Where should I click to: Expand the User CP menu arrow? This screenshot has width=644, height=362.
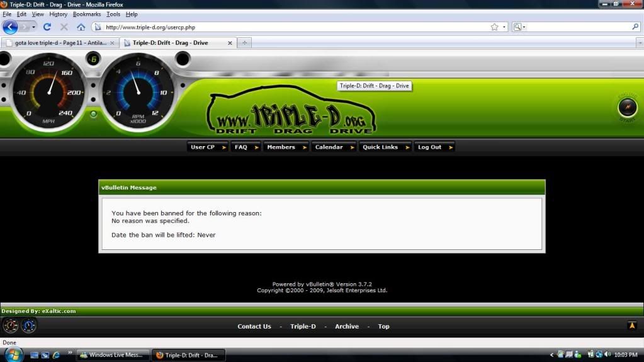pyautogui.click(x=224, y=147)
